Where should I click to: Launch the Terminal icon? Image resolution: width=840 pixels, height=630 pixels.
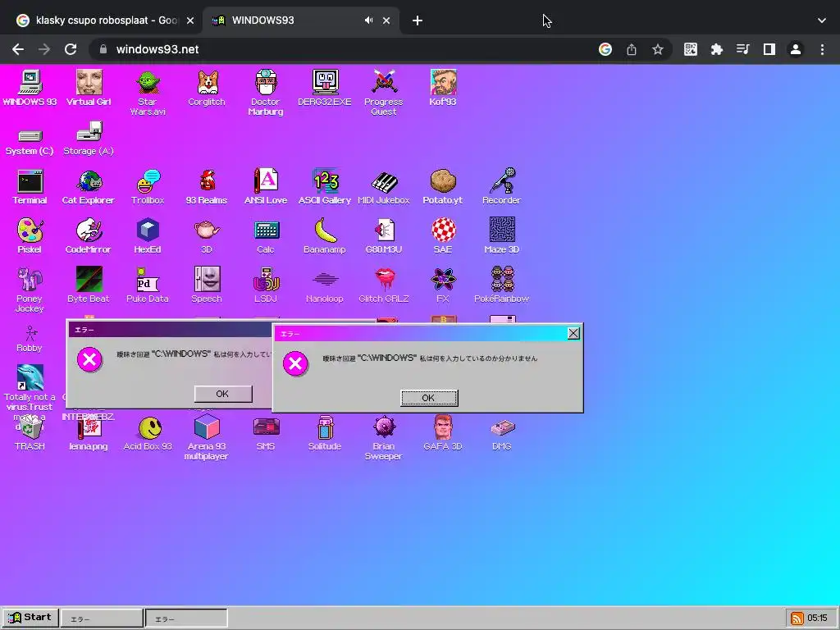[x=30, y=187]
